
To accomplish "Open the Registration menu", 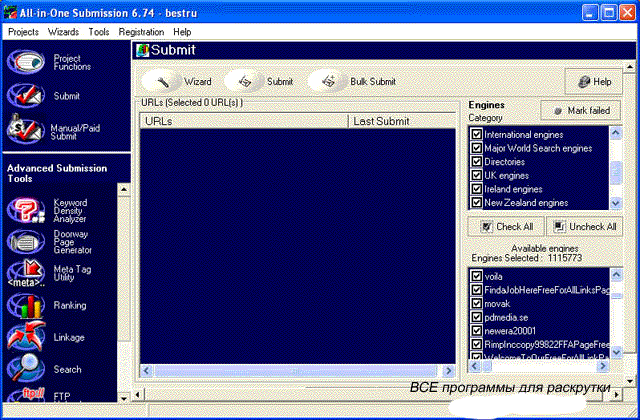I will point(141,32).
